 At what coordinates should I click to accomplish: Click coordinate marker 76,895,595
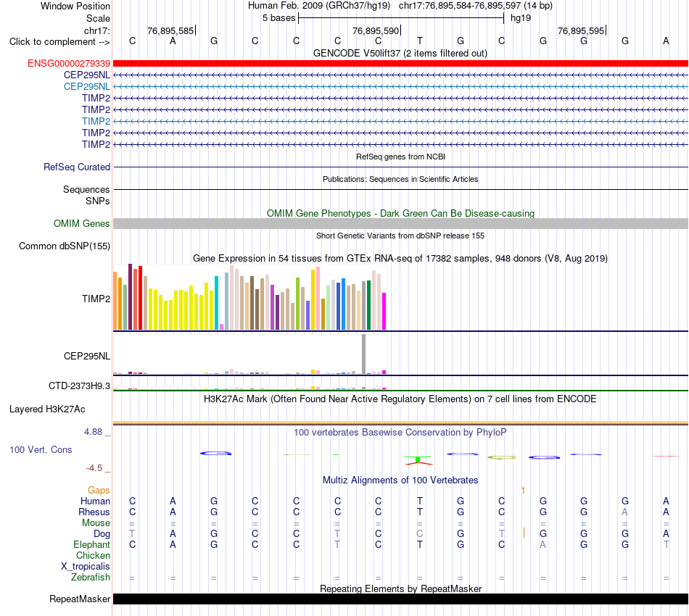point(581,30)
